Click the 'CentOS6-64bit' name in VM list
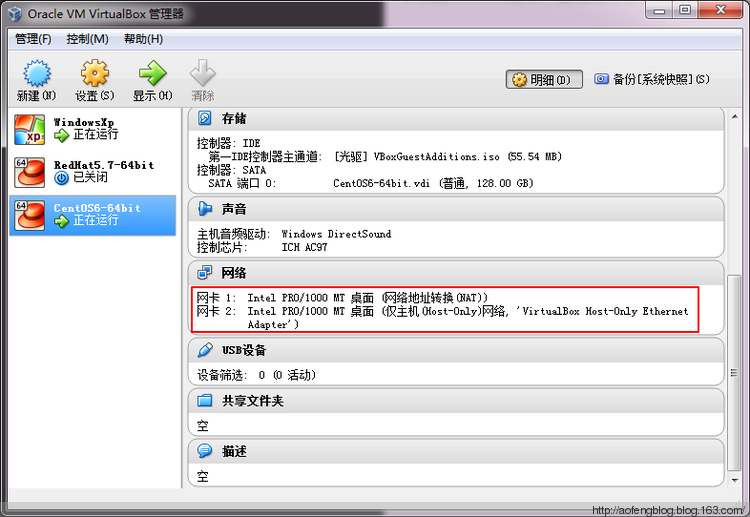The width and height of the screenshot is (750, 517). [x=97, y=208]
